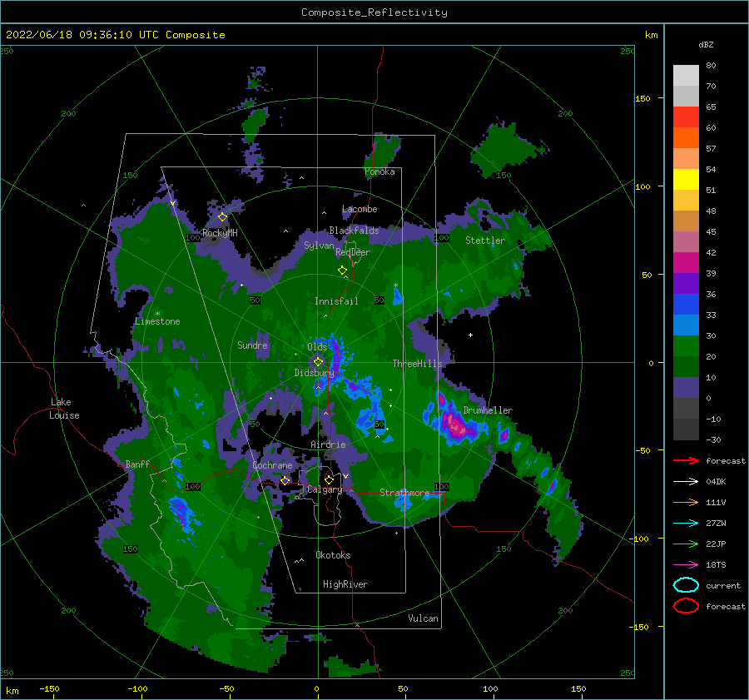Click the Composite_Reflectivity title
This screenshot has height=700, width=749.
(374, 12)
